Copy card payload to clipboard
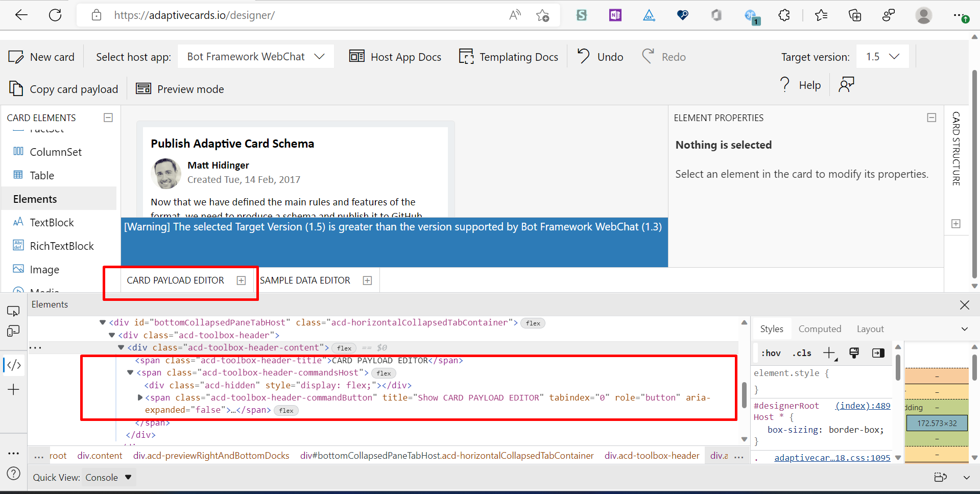Viewport: 980px width, 494px height. (x=63, y=89)
